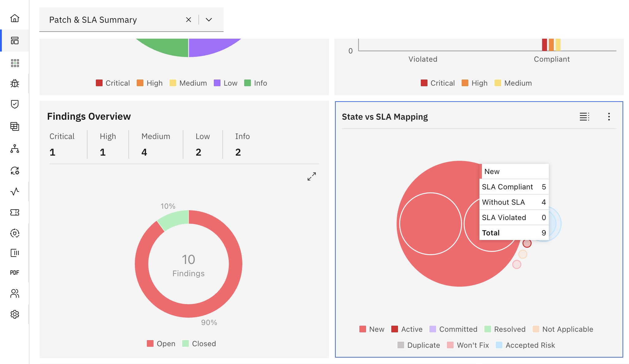Open the PDF reports sidebar icon
Image resolution: width=629 pixels, height=364 pixels.
tap(15, 273)
